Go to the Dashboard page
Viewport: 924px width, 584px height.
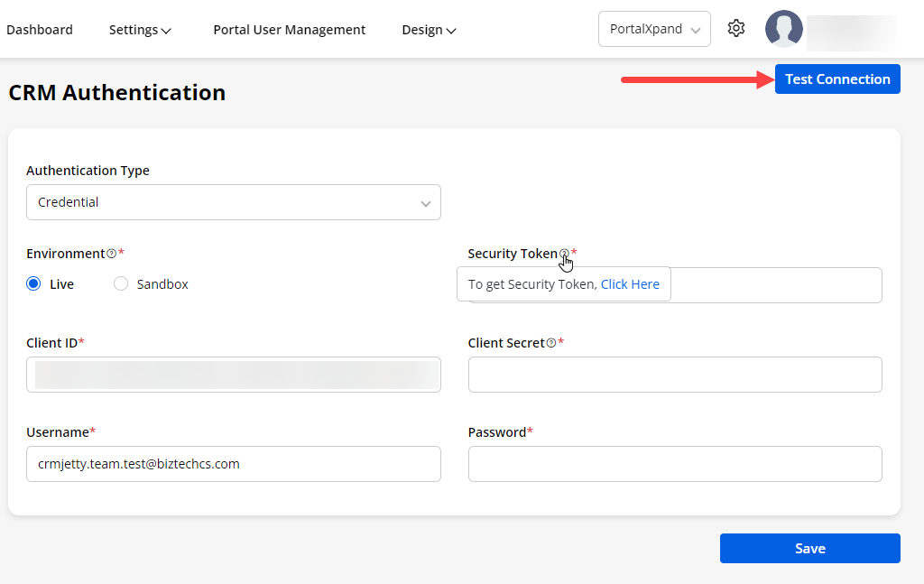tap(40, 30)
